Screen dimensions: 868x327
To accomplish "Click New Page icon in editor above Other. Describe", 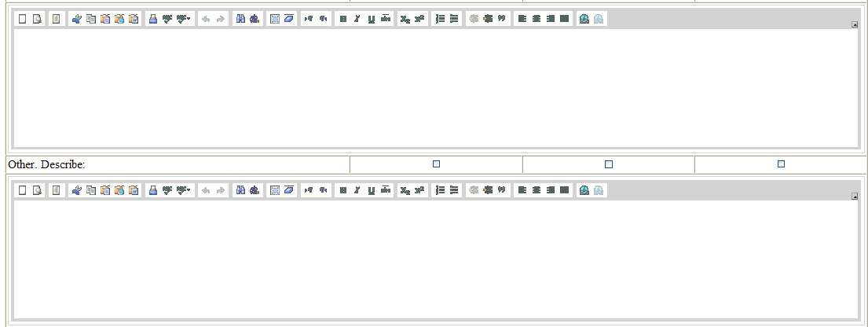I will point(23,19).
